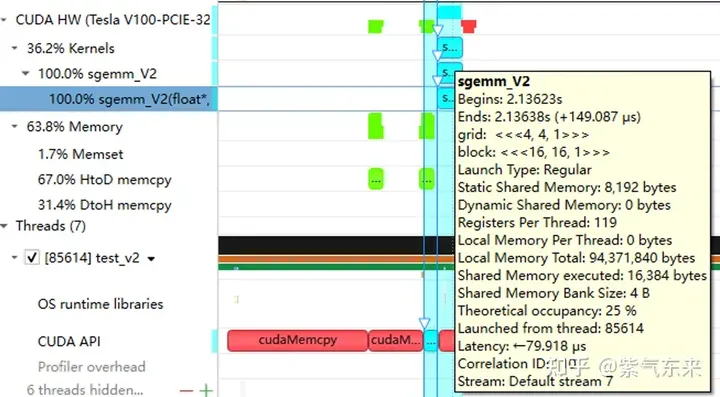Screen dimensions: 720x397
Task: Select the small blue CUDA API launch block
Action: point(430,341)
